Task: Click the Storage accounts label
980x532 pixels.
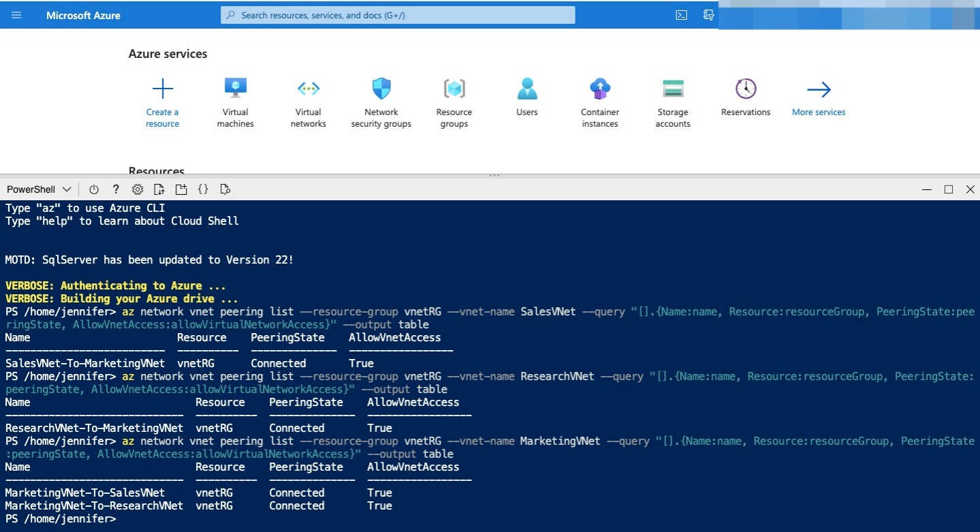Action: (673, 118)
